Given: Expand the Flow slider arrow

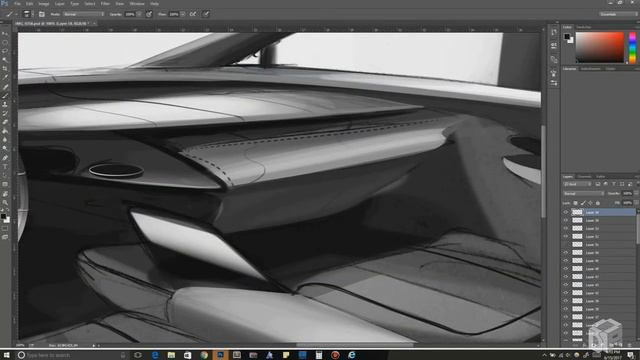Looking at the screenshot, I should (x=182, y=14).
